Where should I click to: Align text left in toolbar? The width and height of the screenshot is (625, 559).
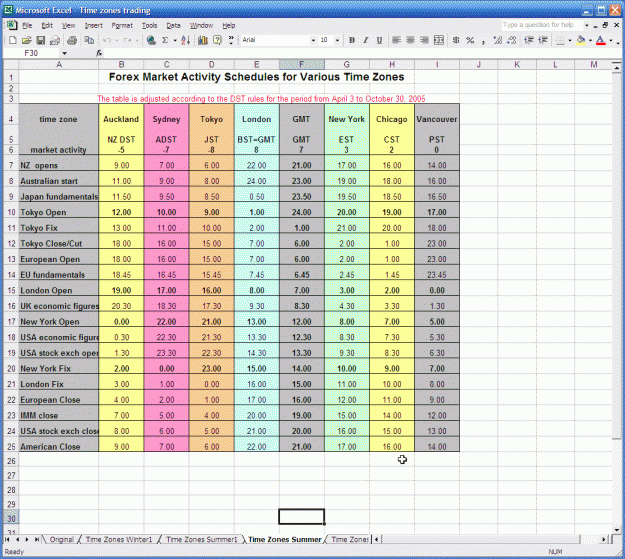[x=396, y=40]
